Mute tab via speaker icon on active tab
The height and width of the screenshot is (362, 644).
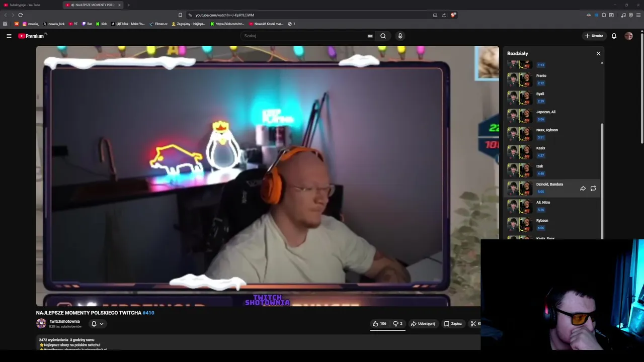pyautogui.click(x=73, y=5)
